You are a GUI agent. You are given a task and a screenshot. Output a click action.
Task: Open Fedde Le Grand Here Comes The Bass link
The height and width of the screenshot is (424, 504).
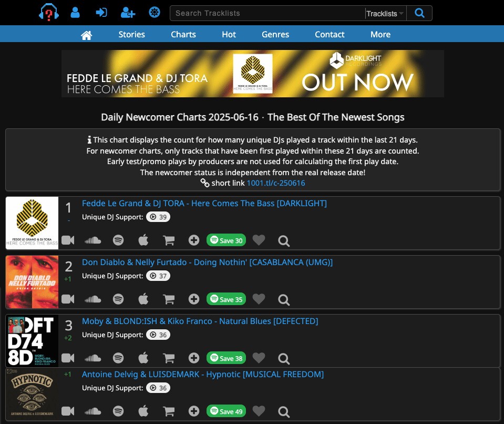204,203
